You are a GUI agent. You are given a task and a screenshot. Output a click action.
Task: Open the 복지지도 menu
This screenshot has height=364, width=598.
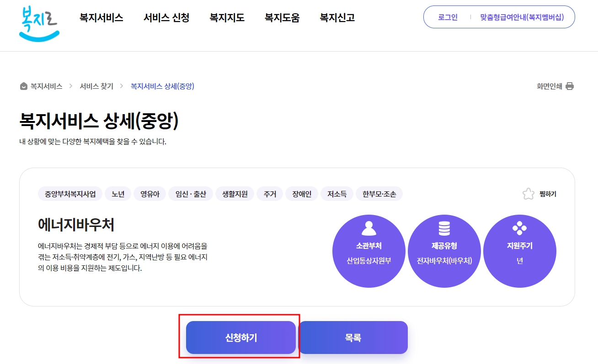(x=227, y=17)
